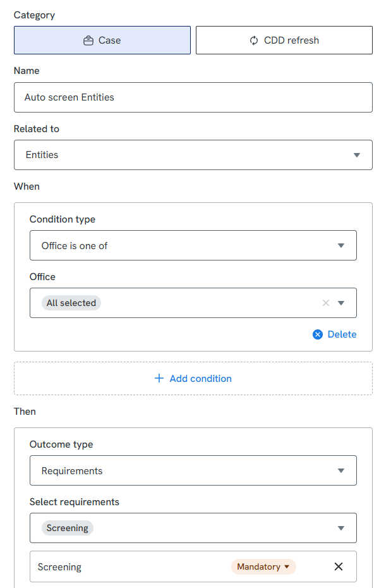The width and height of the screenshot is (379, 588).
Task: Click the Screening chip in requirements
Action: (x=68, y=528)
